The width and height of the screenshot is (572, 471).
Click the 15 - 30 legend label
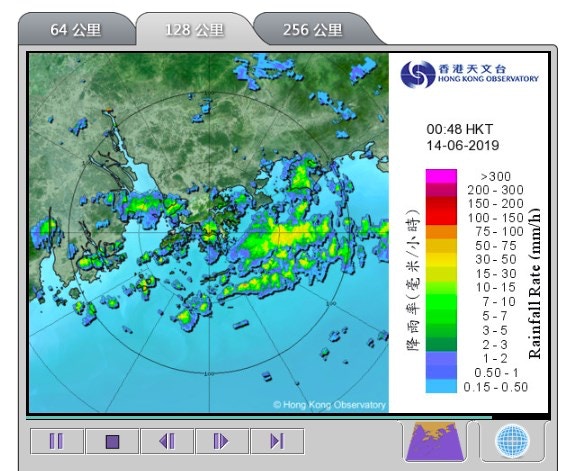(496, 274)
